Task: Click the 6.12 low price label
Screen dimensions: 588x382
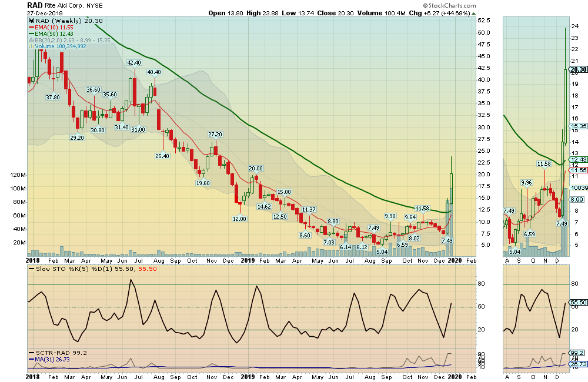Action: tap(362, 247)
